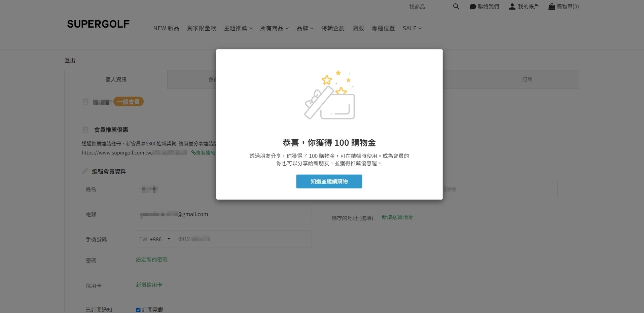
Task: Switch to the 個人資訊 tab
Action: pyautogui.click(x=116, y=79)
